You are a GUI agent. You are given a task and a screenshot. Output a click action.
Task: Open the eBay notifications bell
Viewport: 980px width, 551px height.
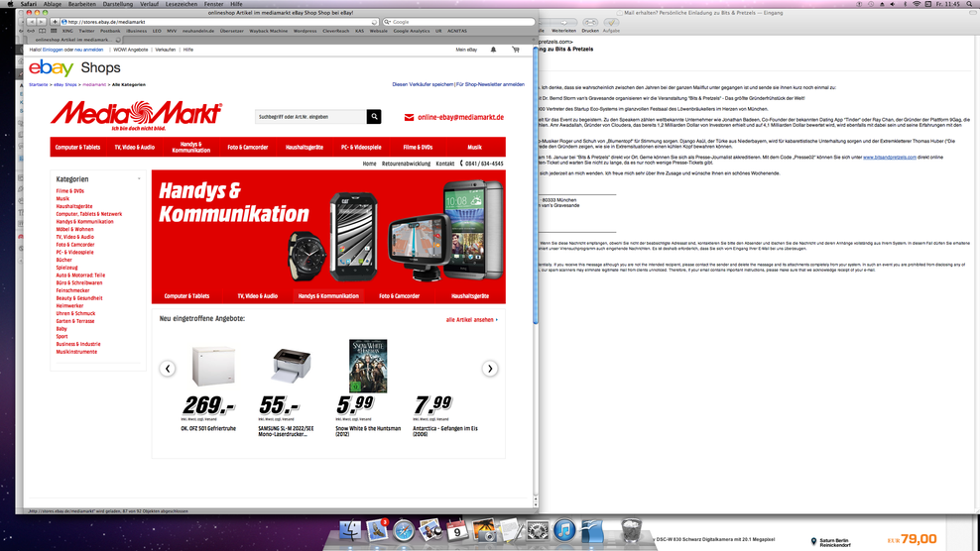click(x=493, y=50)
